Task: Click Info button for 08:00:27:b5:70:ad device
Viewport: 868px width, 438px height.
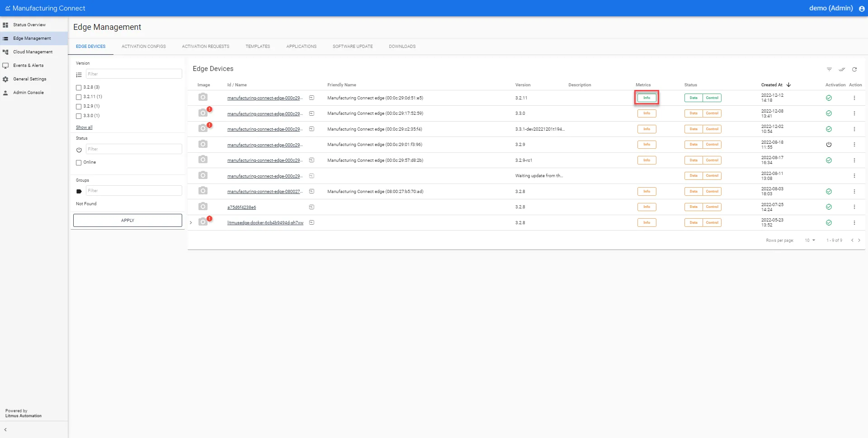Action: coord(646,191)
